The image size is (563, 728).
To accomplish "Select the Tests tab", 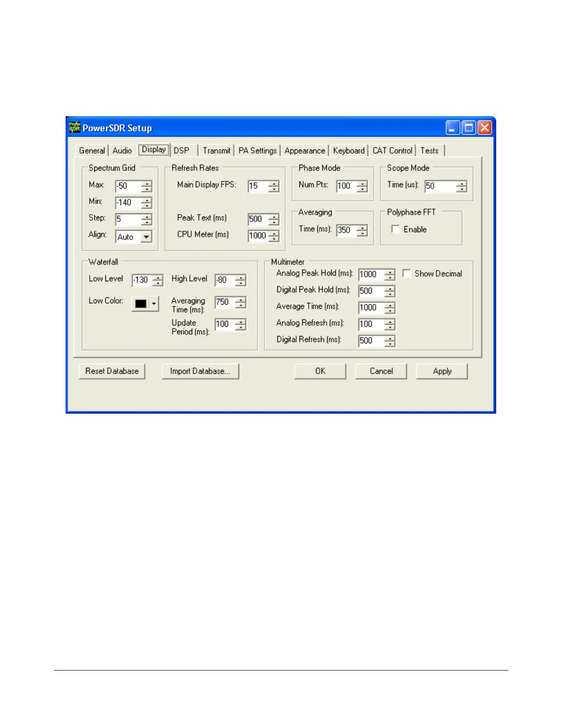I will coord(430,151).
